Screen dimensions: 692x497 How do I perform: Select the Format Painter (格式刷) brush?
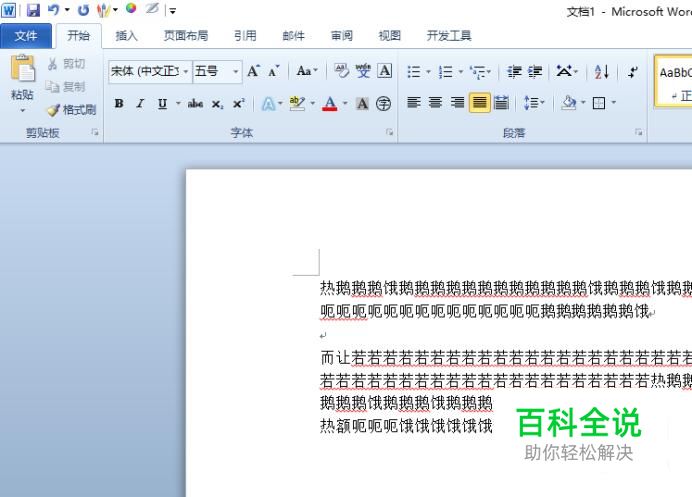point(71,109)
